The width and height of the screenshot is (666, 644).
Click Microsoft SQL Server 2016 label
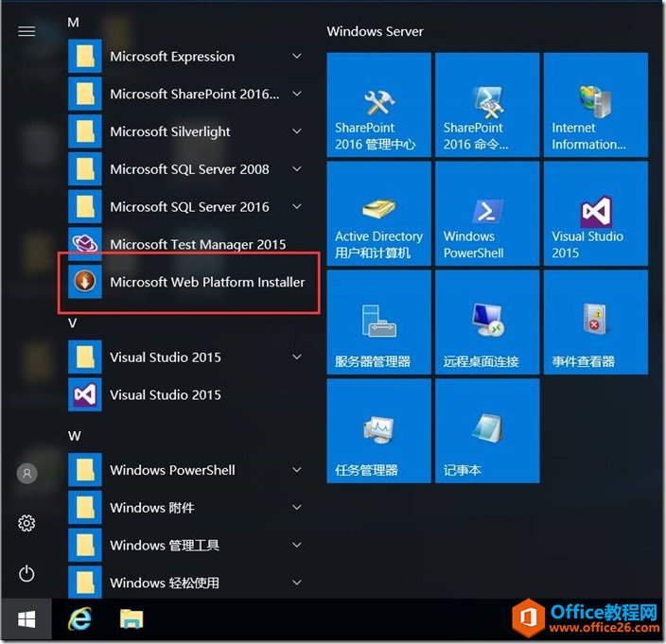(x=189, y=207)
